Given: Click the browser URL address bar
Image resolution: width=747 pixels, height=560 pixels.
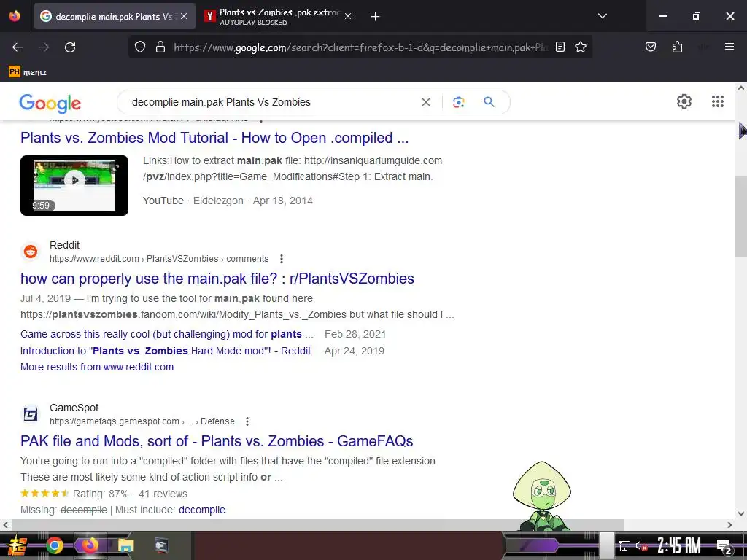Looking at the screenshot, I should [360, 47].
